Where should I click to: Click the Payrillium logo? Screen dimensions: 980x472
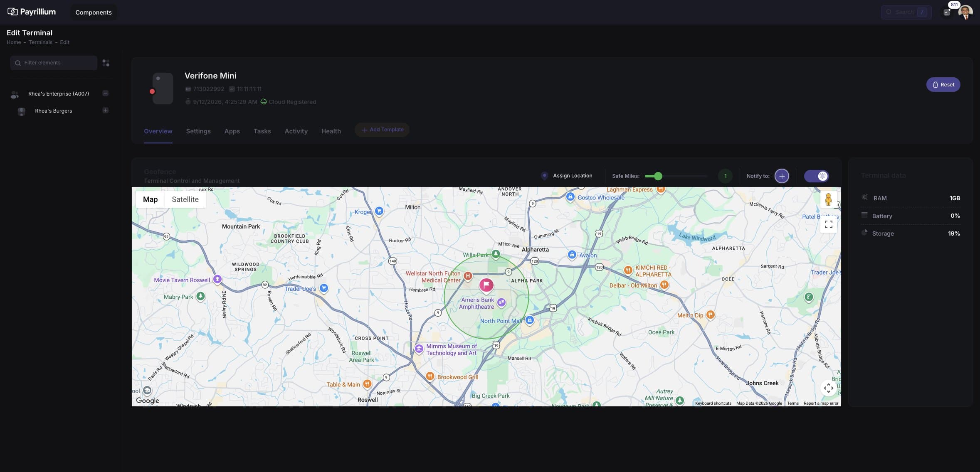pos(32,12)
